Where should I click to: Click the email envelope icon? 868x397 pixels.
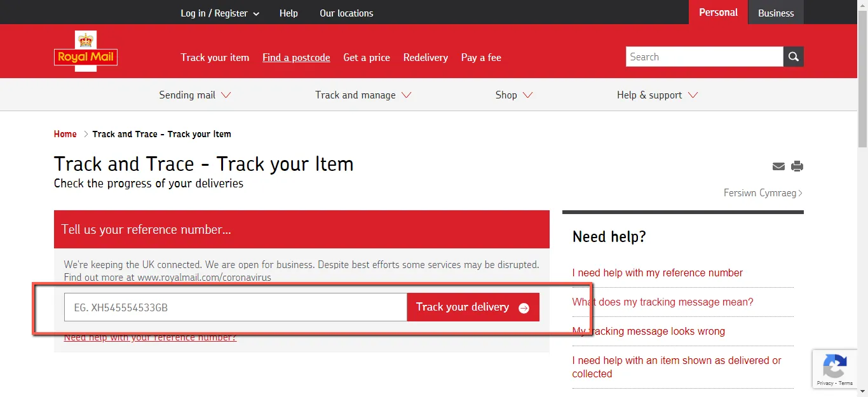[x=778, y=166]
